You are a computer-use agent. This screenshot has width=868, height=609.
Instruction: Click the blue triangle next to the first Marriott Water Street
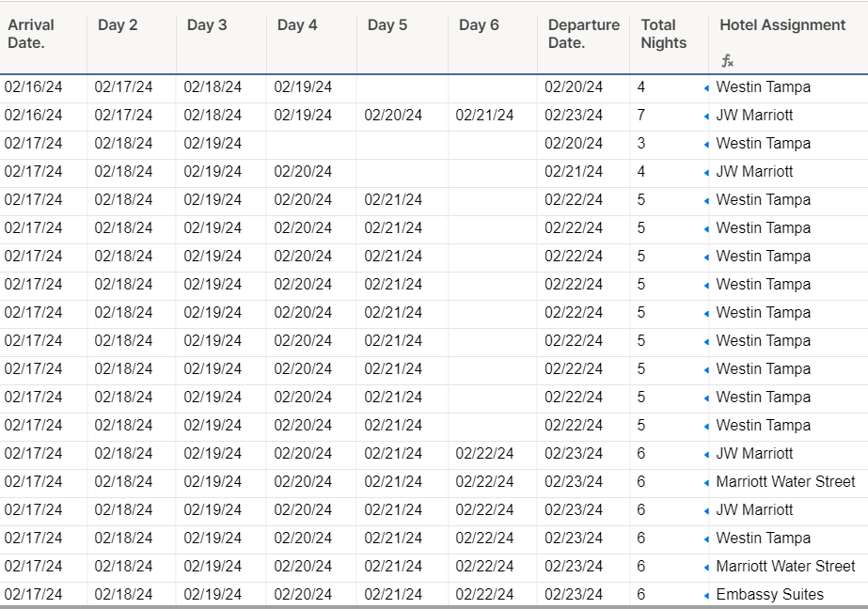click(x=706, y=481)
